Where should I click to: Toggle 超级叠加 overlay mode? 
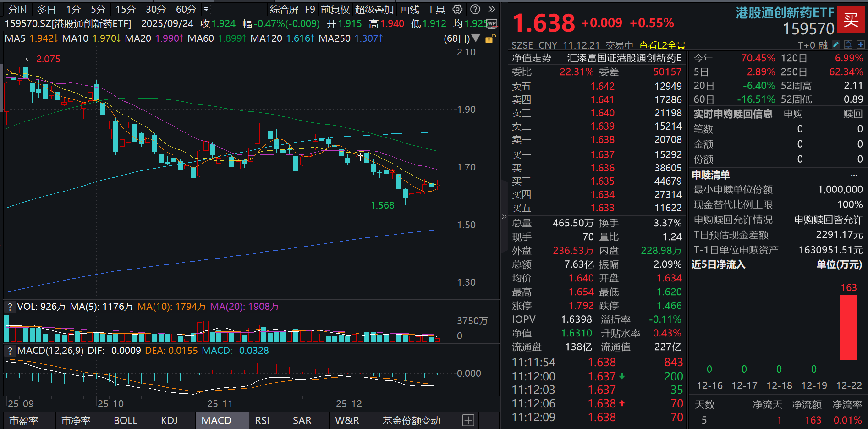coord(374,9)
